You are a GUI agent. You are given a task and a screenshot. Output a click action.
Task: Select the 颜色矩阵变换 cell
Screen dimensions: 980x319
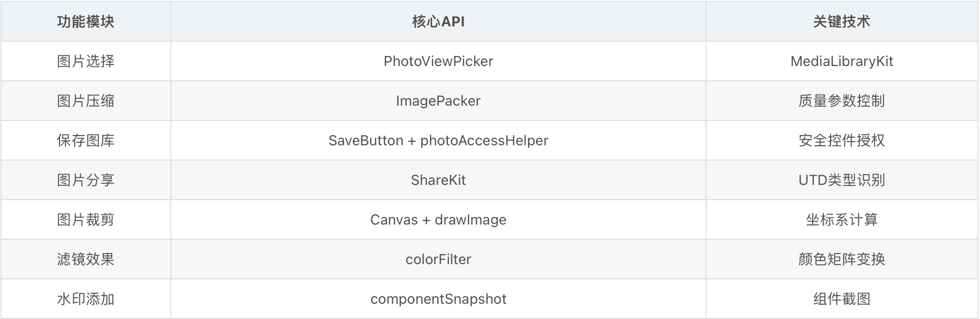tap(842, 259)
